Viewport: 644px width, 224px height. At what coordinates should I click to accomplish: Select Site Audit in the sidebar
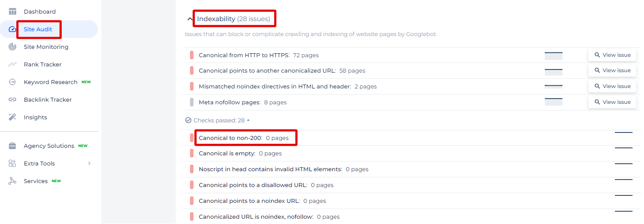point(38,29)
